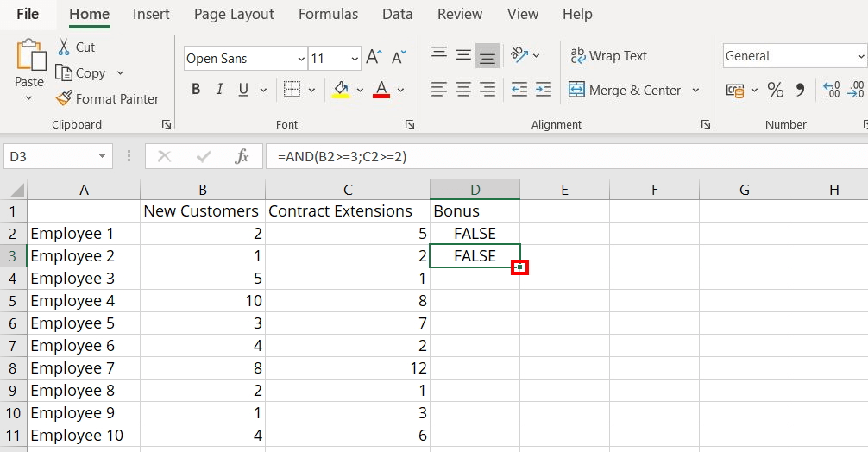Screen dimensions: 868x452
Task: Expand underline style arrow
Action: (263, 90)
